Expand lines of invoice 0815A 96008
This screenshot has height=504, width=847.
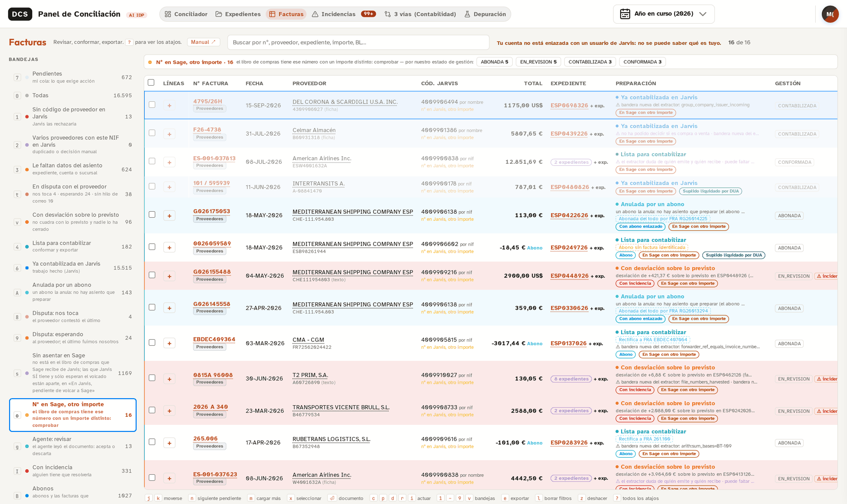click(x=169, y=379)
